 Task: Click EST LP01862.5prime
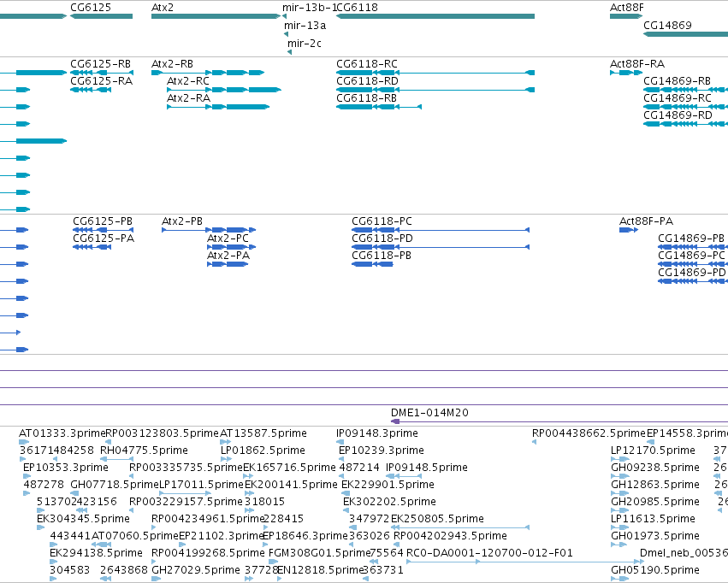pyautogui.click(x=263, y=450)
